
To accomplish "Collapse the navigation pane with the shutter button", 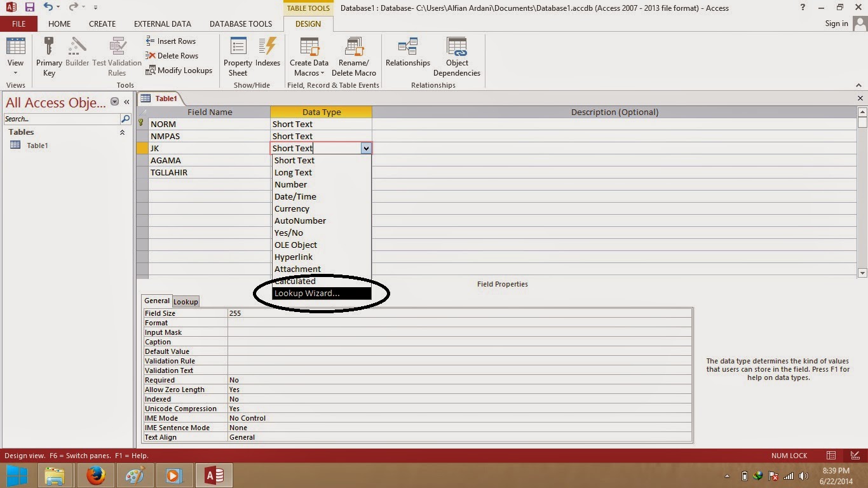I will point(126,102).
